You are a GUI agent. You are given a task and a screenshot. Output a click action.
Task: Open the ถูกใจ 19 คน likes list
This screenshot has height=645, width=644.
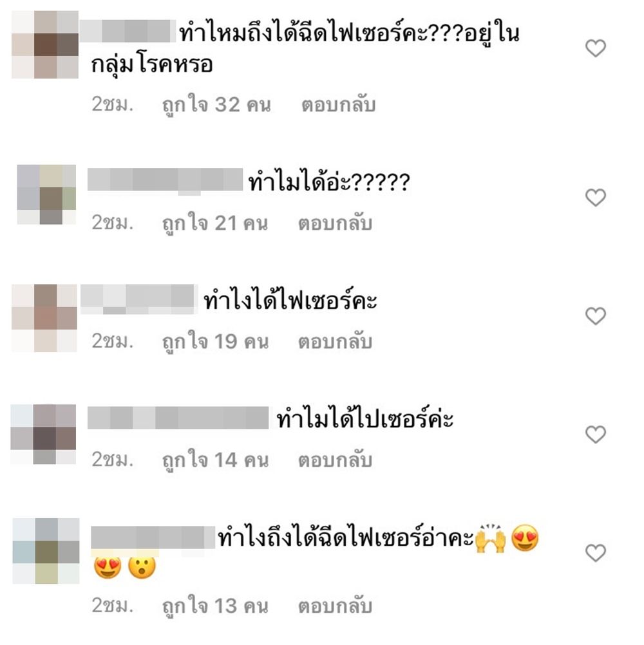[215, 342]
